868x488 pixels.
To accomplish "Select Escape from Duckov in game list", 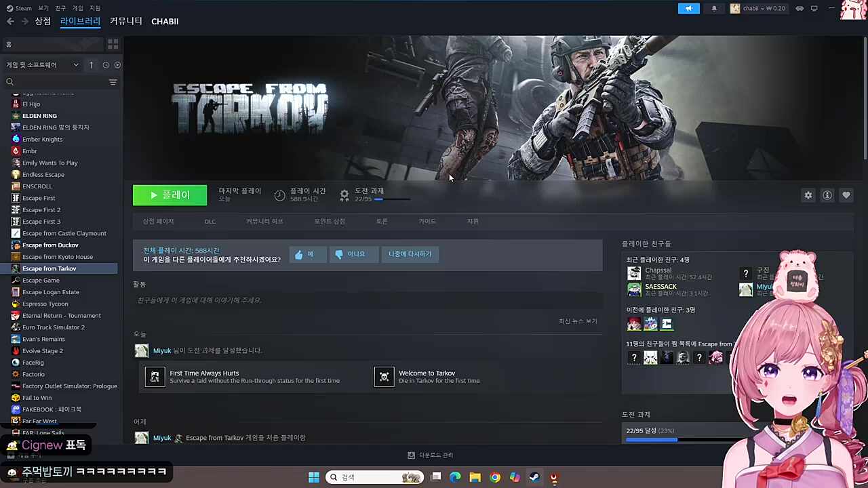I will pyautogui.click(x=50, y=245).
